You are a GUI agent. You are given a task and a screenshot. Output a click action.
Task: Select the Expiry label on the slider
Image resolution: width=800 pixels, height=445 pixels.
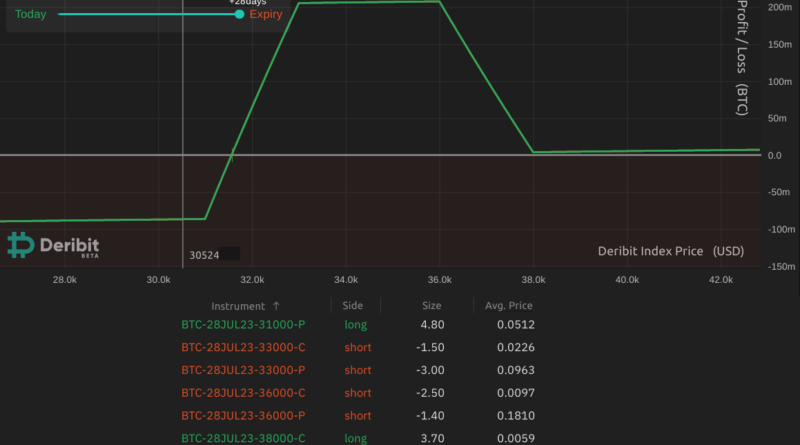(x=266, y=15)
